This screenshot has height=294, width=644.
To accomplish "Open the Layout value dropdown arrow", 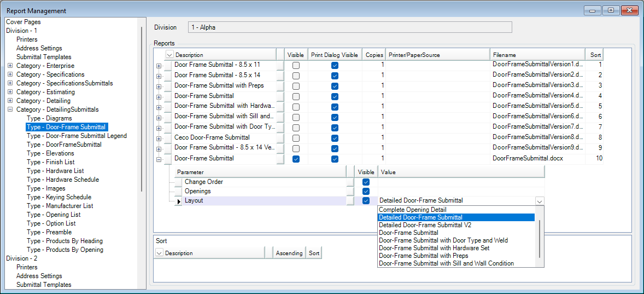I will [540, 201].
